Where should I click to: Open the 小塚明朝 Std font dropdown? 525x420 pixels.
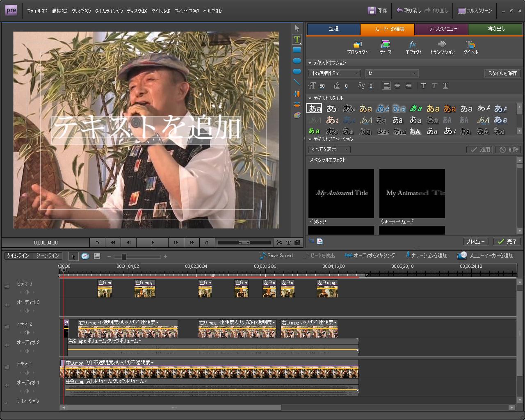tap(334, 73)
